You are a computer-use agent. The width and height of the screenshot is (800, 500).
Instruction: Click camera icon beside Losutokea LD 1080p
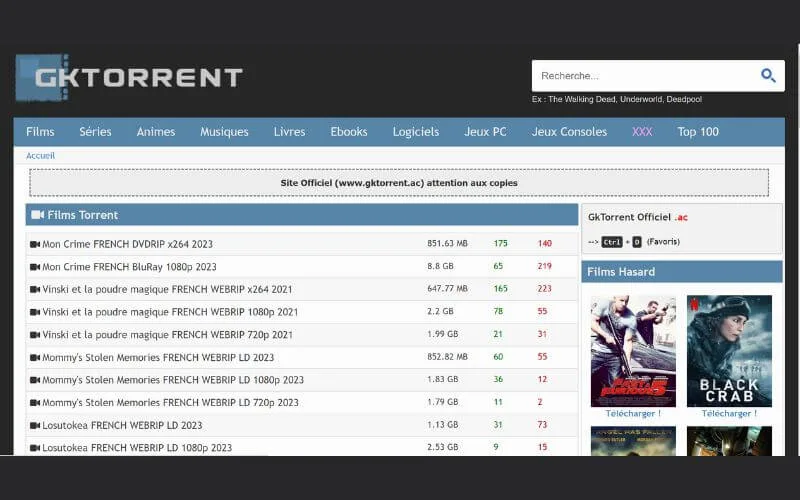(x=35, y=447)
